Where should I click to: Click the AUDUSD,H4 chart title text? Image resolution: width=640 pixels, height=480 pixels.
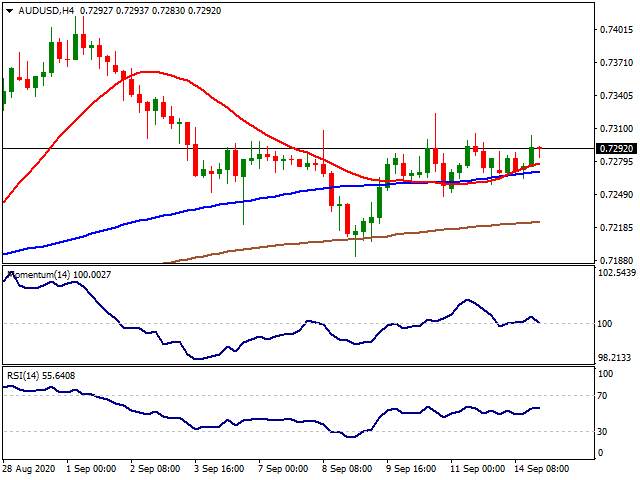coord(46,11)
